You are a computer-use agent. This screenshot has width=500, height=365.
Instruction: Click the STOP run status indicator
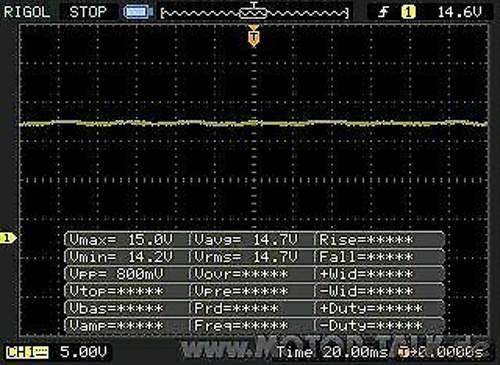88,12
